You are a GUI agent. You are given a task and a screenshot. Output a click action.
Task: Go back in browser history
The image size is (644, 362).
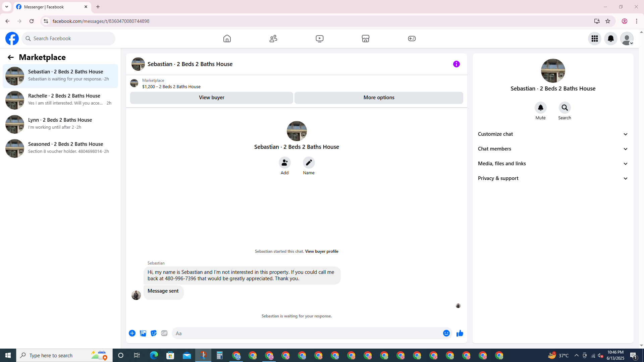coord(7,21)
